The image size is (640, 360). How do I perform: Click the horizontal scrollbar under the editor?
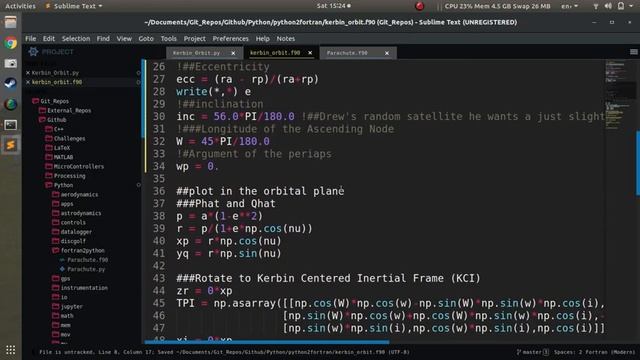[267, 342]
